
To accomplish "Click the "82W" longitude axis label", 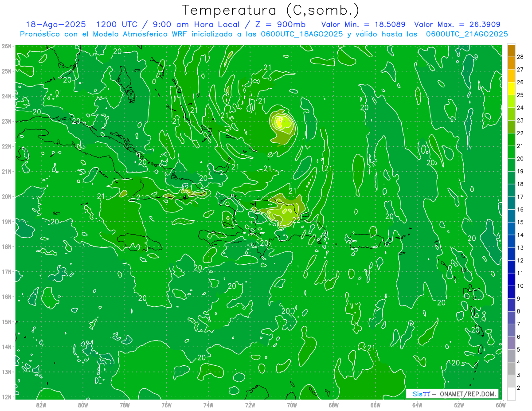I will [41, 405].
